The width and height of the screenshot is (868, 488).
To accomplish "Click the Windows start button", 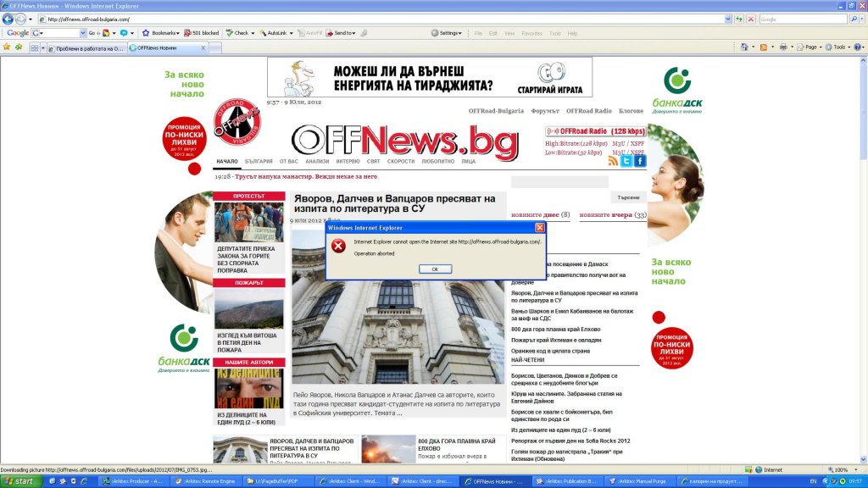I will [x=20, y=481].
